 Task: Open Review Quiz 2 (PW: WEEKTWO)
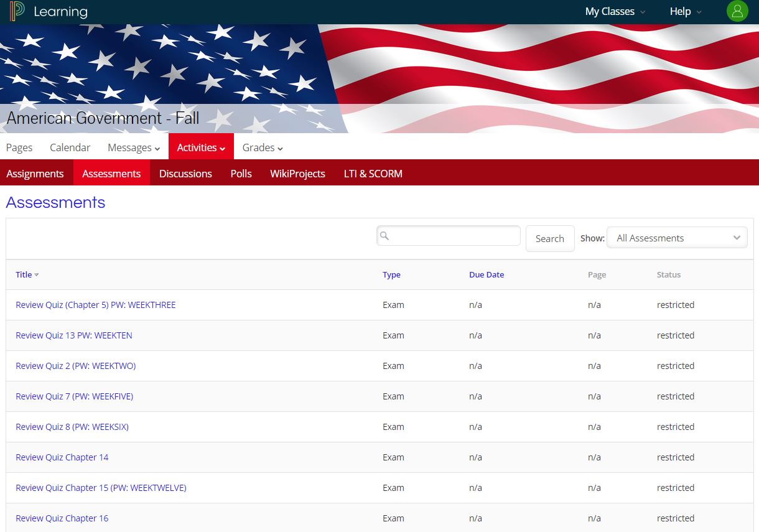click(76, 366)
